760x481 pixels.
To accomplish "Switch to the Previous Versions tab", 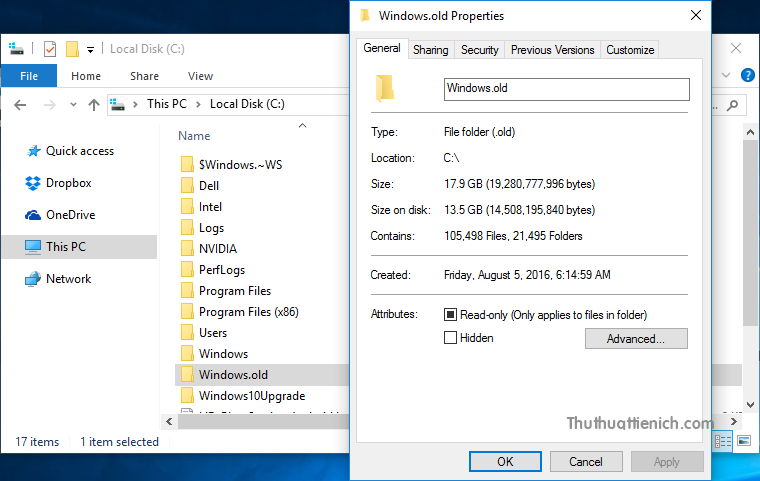I will [x=553, y=50].
